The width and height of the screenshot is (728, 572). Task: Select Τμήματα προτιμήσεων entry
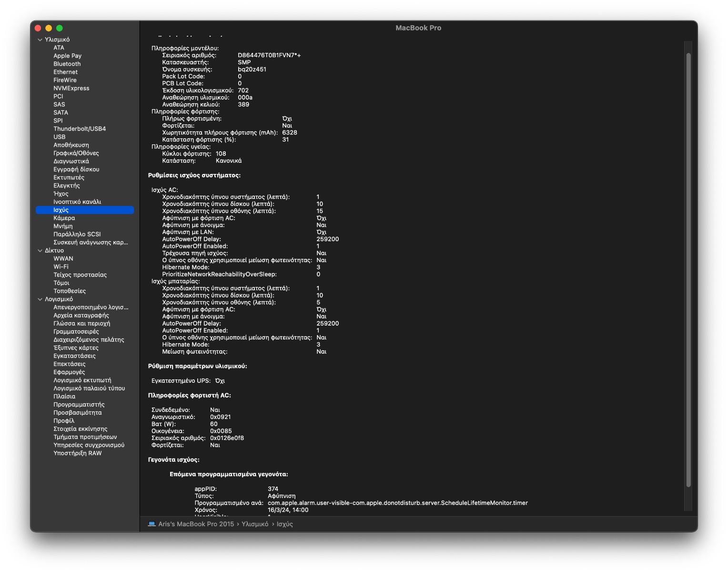coord(85,437)
